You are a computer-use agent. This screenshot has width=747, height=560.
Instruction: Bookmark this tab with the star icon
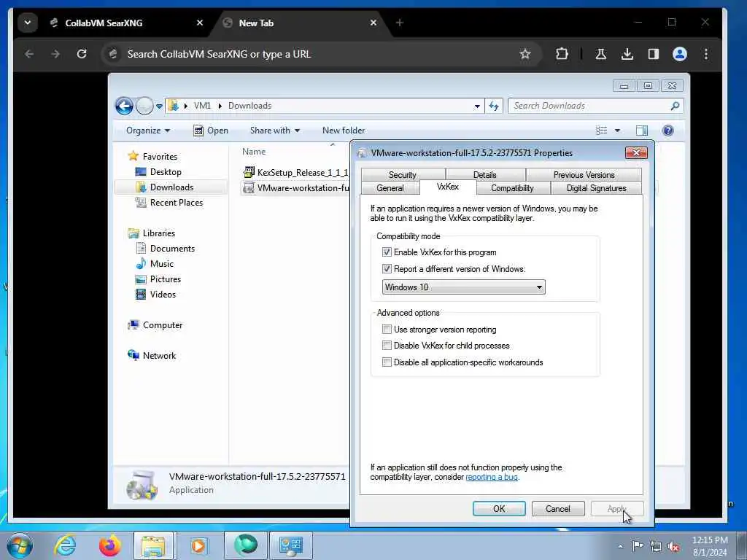tap(525, 54)
